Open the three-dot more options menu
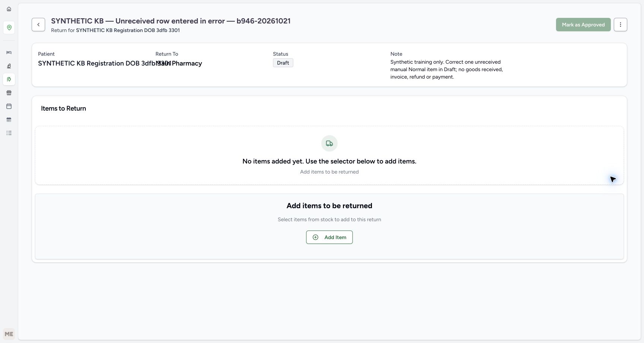Screen dimensions: 644x343 (x=621, y=25)
